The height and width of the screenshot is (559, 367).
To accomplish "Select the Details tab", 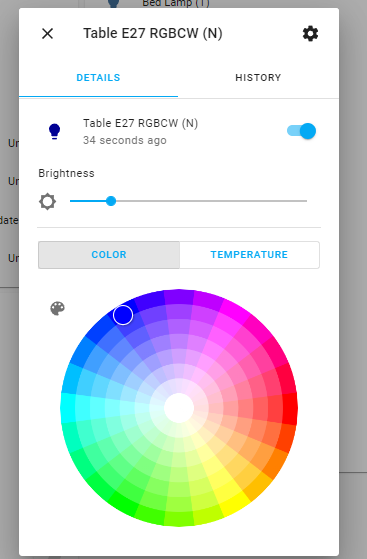I will point(98,78).
